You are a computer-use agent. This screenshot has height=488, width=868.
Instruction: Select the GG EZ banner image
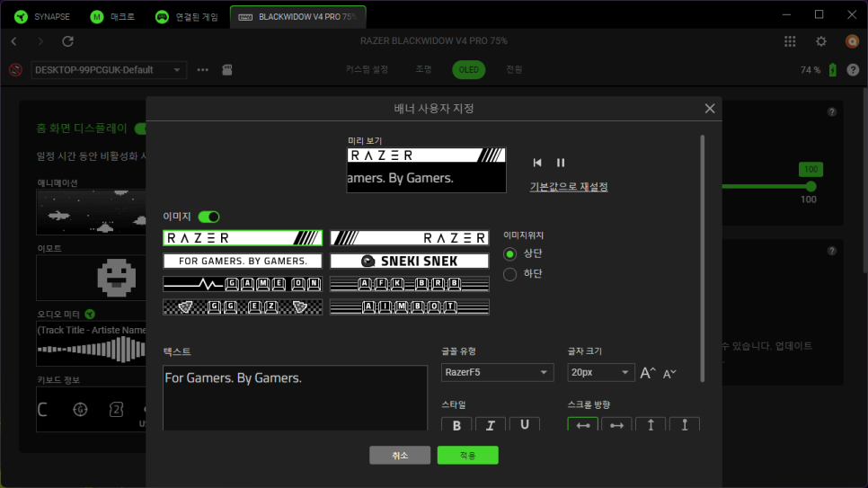pyautogui.click(x=243, y=306)
